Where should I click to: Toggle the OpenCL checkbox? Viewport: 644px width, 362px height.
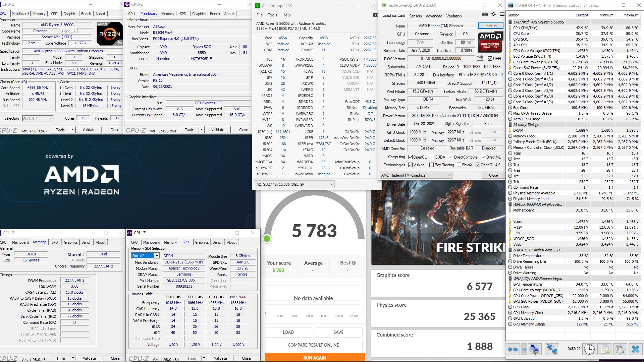coord(410,157)
